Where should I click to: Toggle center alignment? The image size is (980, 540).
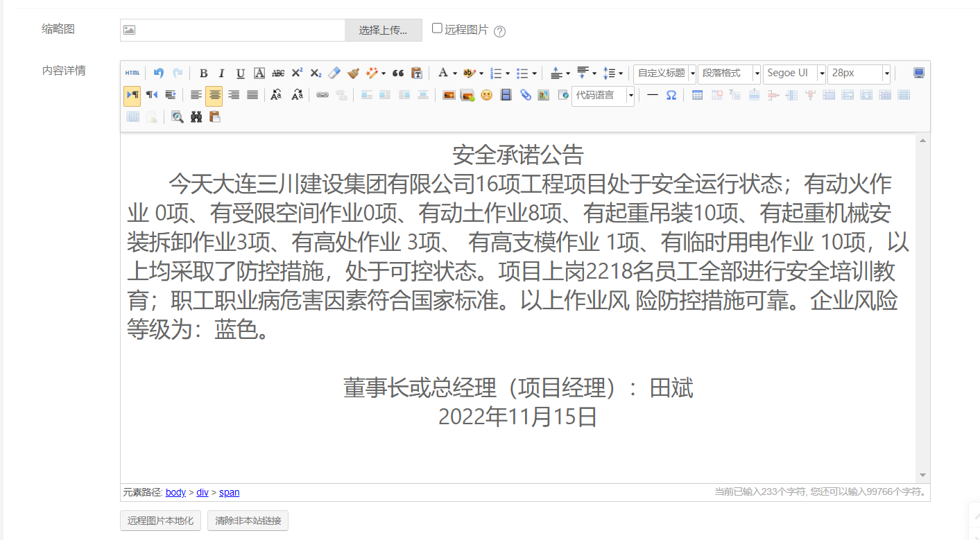tap(214, 95)
